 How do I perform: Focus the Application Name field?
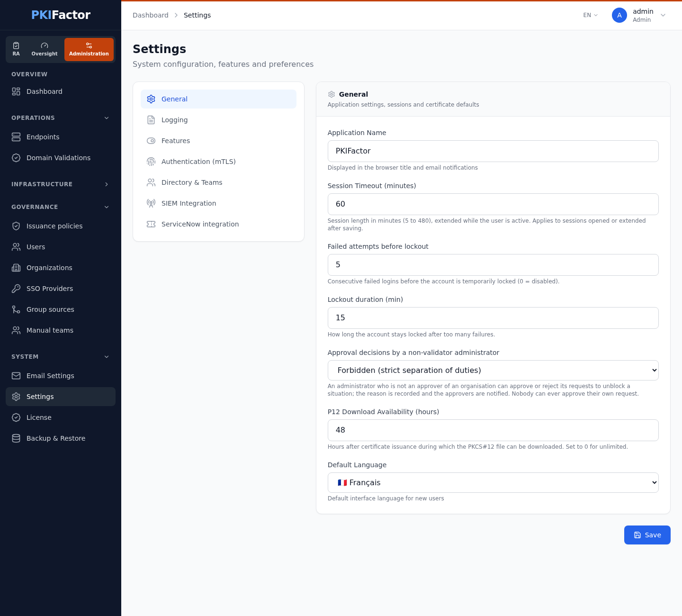pos(493,151)
